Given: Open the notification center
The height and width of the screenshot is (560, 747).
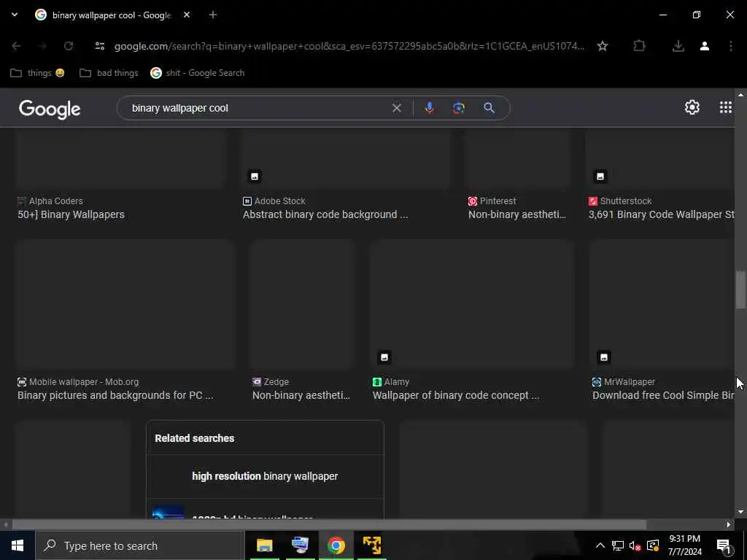Looking at the screenshot, I should tap(724, 545).
